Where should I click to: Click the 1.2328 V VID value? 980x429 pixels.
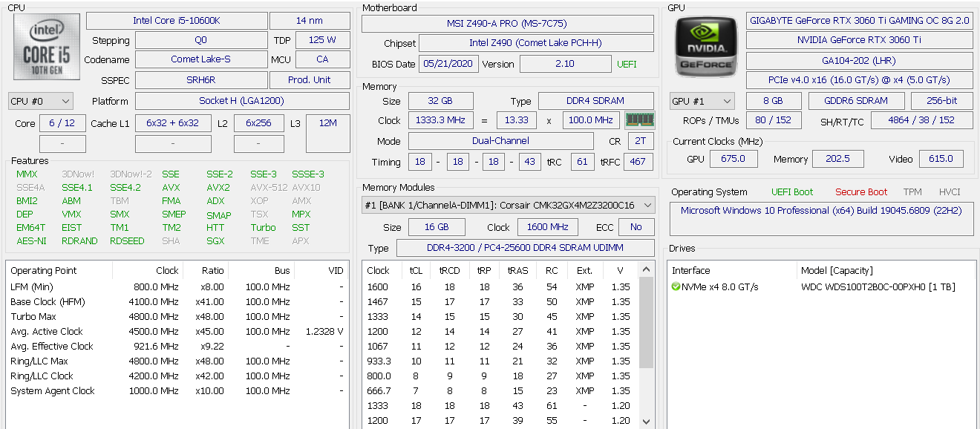click(324, 331)
